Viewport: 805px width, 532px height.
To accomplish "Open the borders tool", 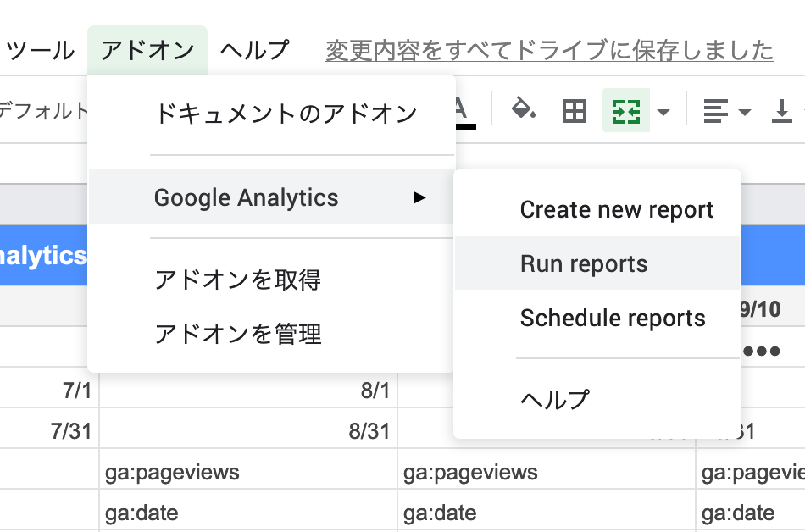I will pyautogui.click(x=574, y=111).
